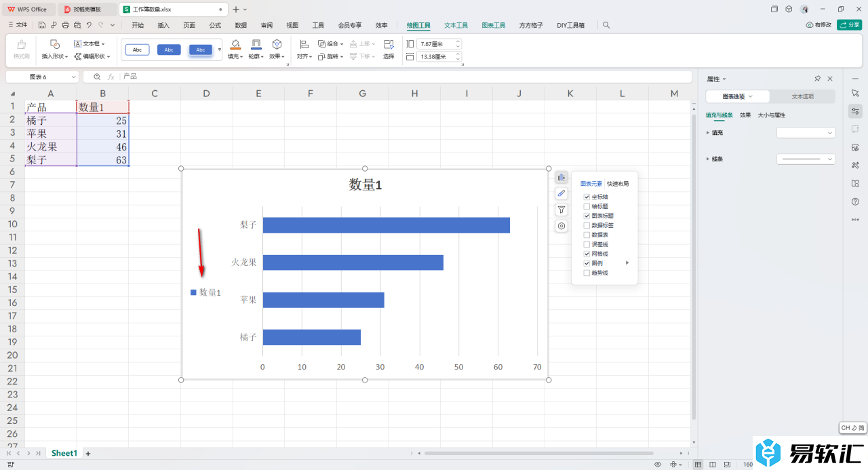Open the 组合 group dropdown
Viewport: 868px width, 470px height.
coord(331,43)
